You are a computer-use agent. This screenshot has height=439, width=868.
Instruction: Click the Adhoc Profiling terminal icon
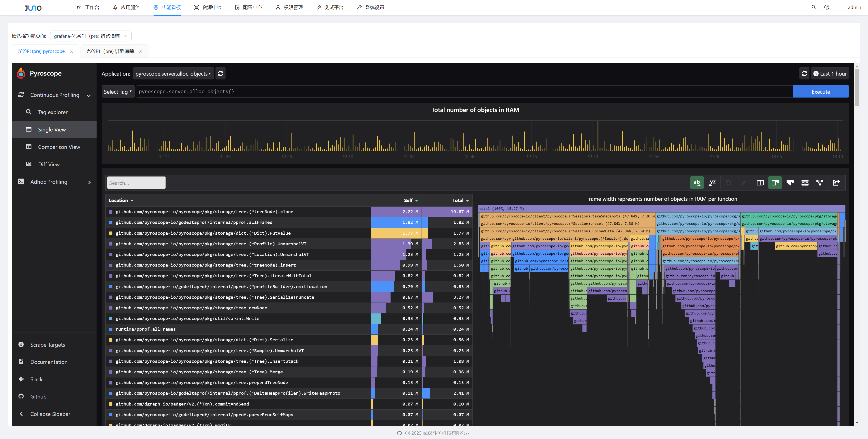point(21,181)
